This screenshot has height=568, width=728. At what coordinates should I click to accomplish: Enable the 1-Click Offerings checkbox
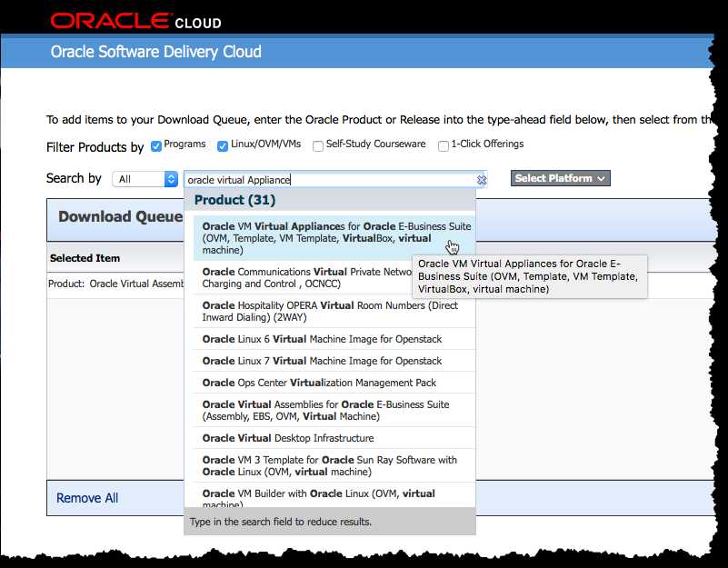pos(444,145)
